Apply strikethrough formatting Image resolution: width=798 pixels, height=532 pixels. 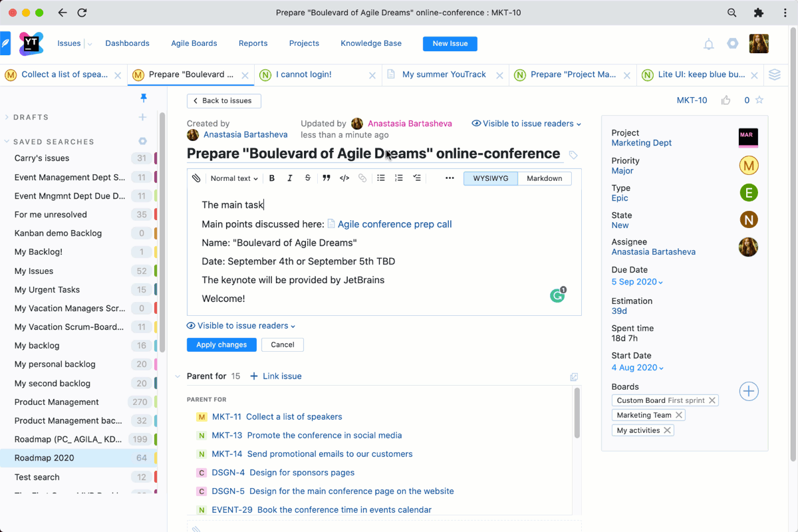pyautogui.click(x=307, y=178)
